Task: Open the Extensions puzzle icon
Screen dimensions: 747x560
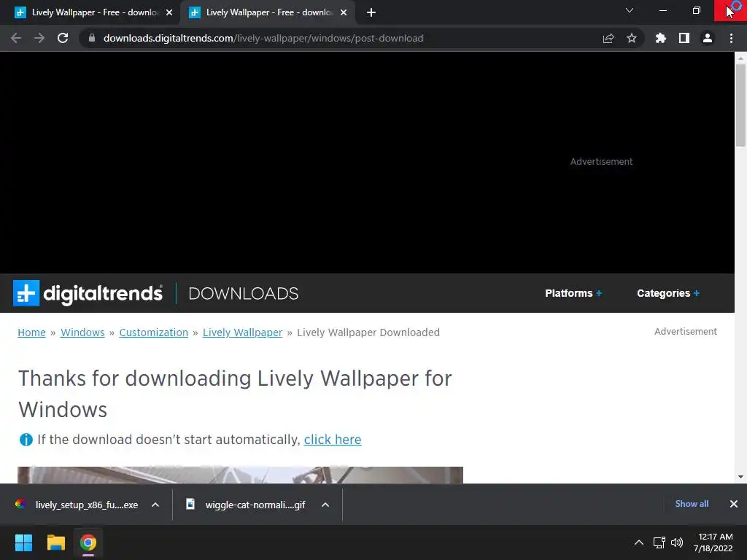Action: [x=661, y=38]
